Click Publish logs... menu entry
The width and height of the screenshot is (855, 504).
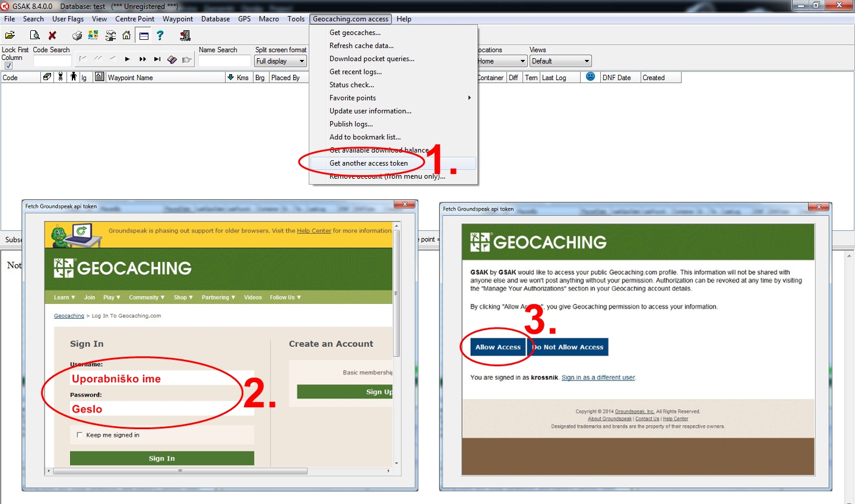tap(394, 124)
